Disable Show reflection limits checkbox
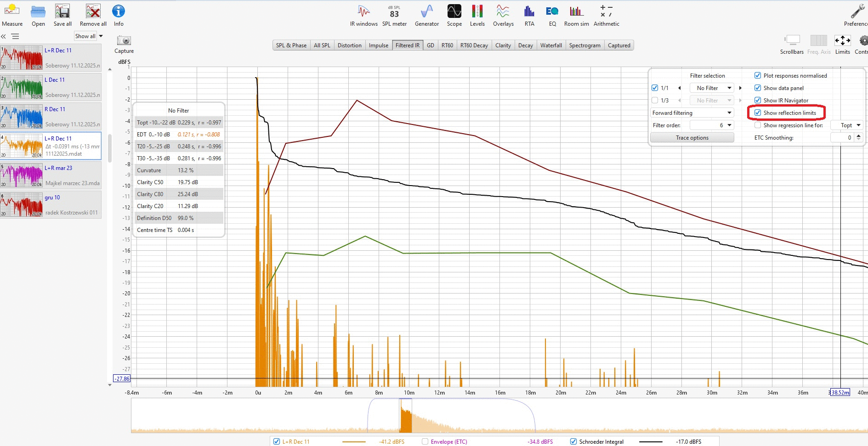 coord(758,113)
